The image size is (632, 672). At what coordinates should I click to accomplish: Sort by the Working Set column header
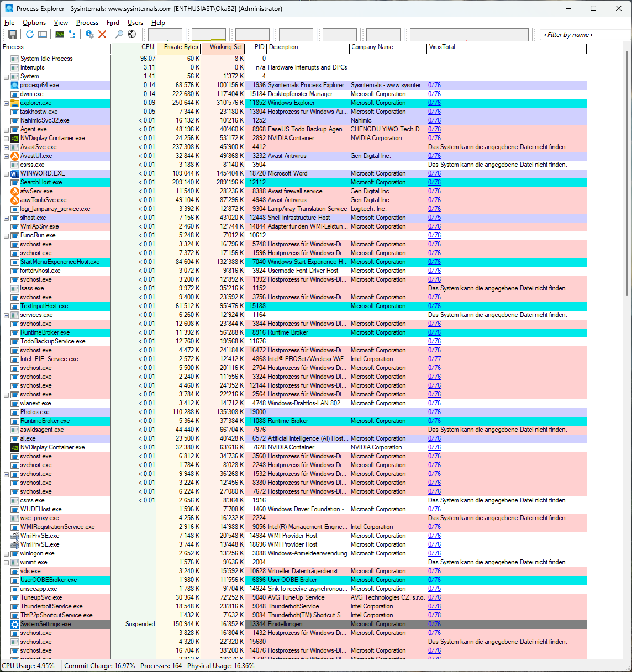coord(223,47)
